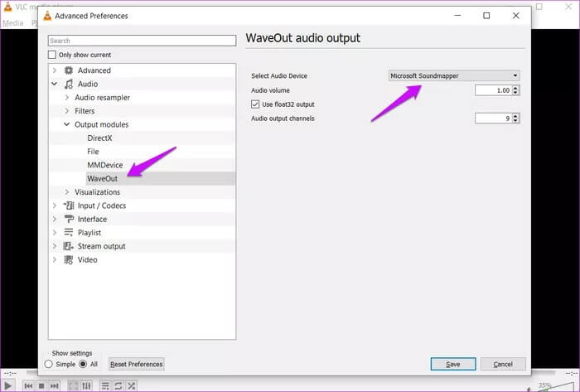The width and height of the screenshot is (580, 392).
Task: Click the Cancel button
Action: coord(503,364)
